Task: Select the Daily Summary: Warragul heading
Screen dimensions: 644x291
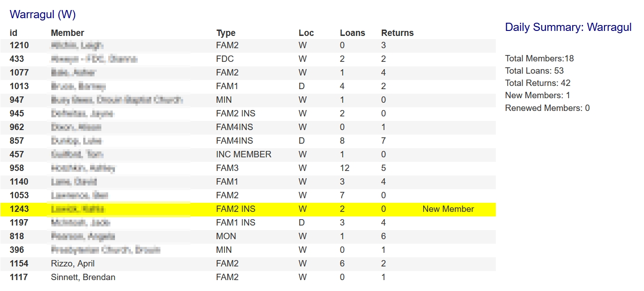Action: pyautogui.click(x=568, y=27)
